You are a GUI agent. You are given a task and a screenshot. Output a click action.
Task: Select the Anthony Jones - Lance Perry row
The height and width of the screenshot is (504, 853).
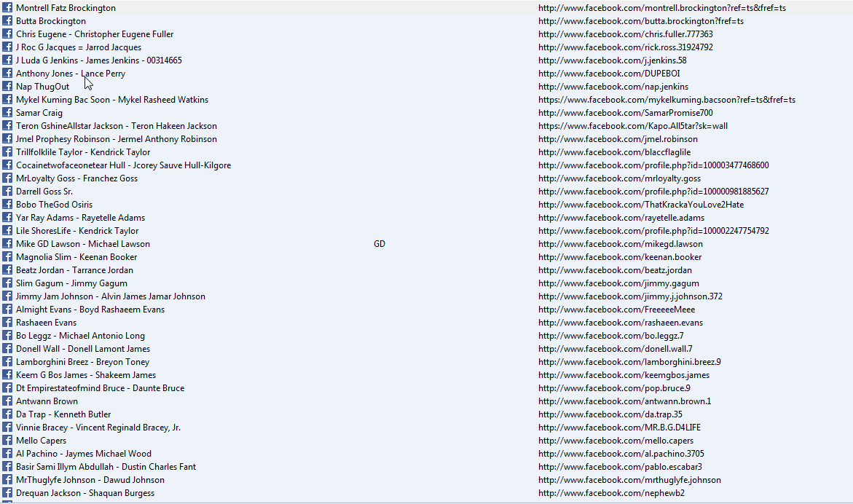click(x=71, y=74)
